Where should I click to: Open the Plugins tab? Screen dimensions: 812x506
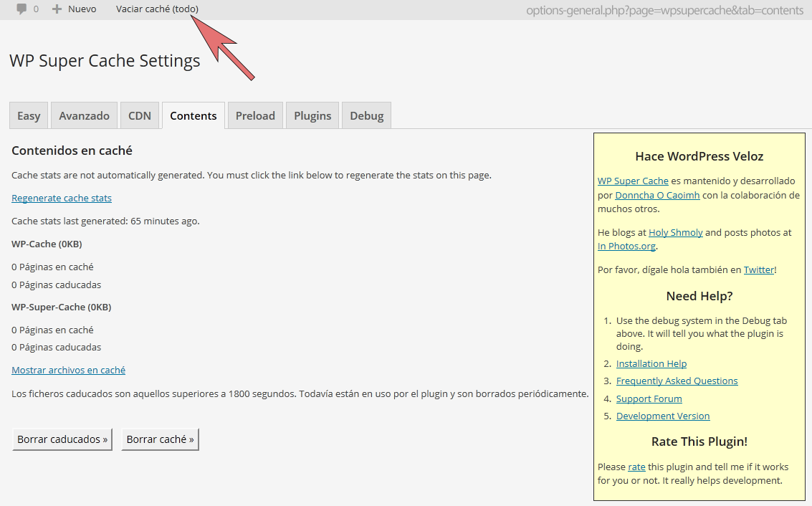312,115
